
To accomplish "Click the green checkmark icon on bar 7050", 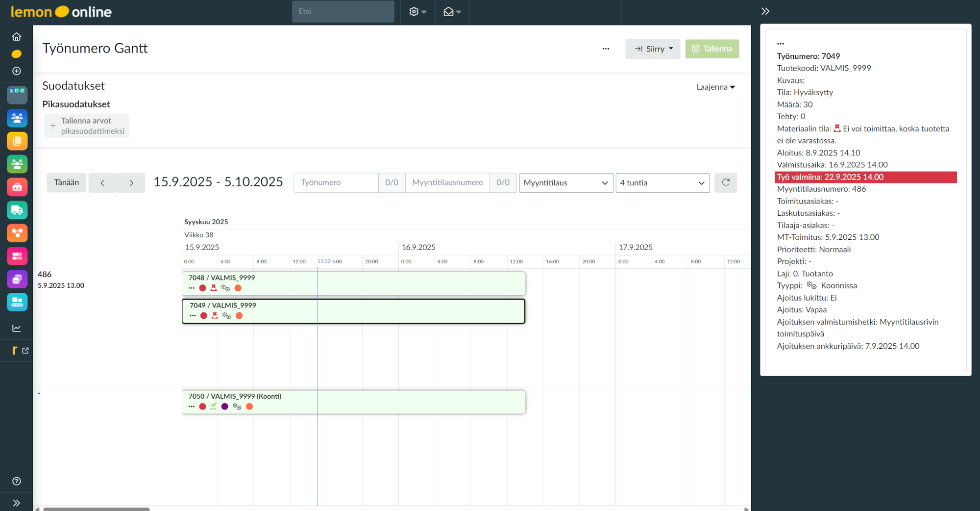I will 213,406.
